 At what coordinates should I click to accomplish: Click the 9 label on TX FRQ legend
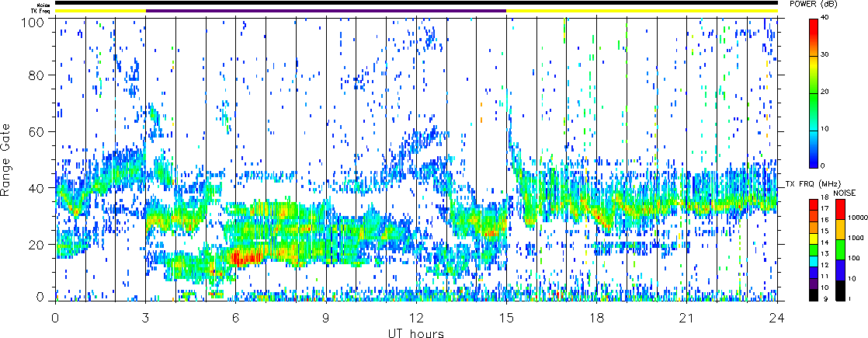click(x=825, y=298)
